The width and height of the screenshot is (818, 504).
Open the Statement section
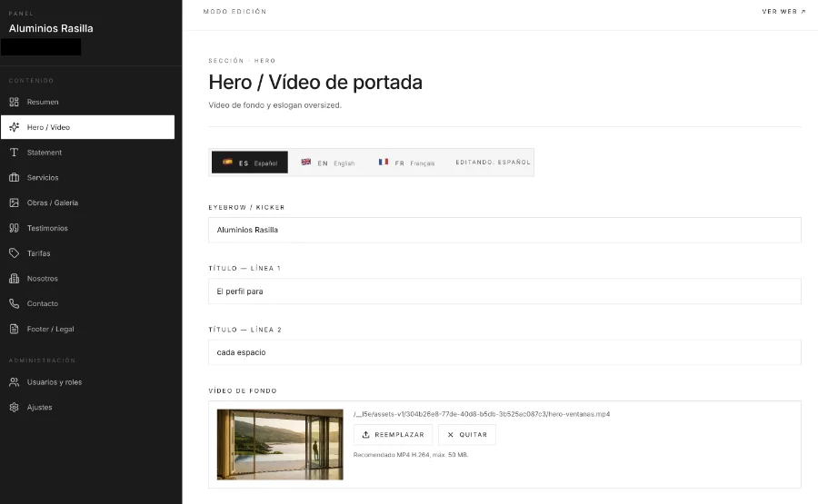click(87, 153)
